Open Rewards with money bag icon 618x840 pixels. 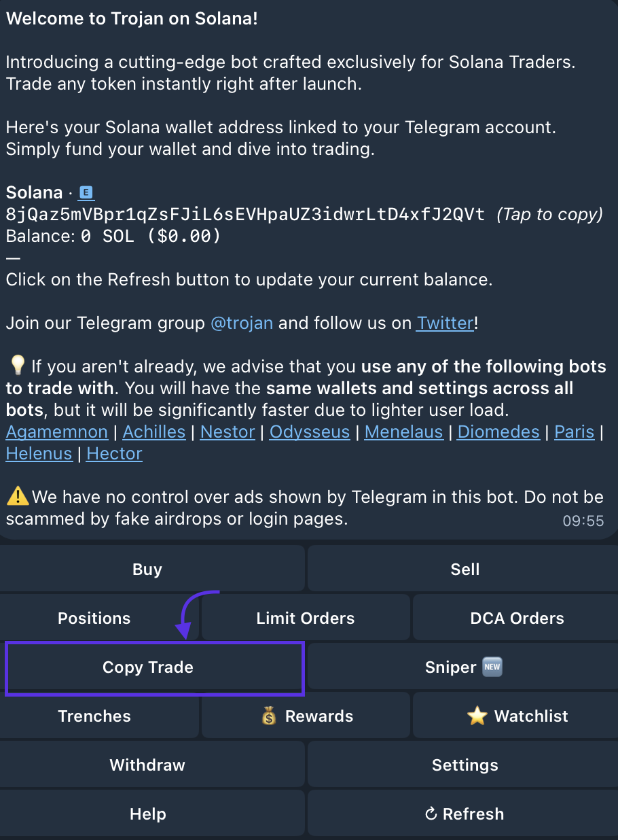click(307, 716)
